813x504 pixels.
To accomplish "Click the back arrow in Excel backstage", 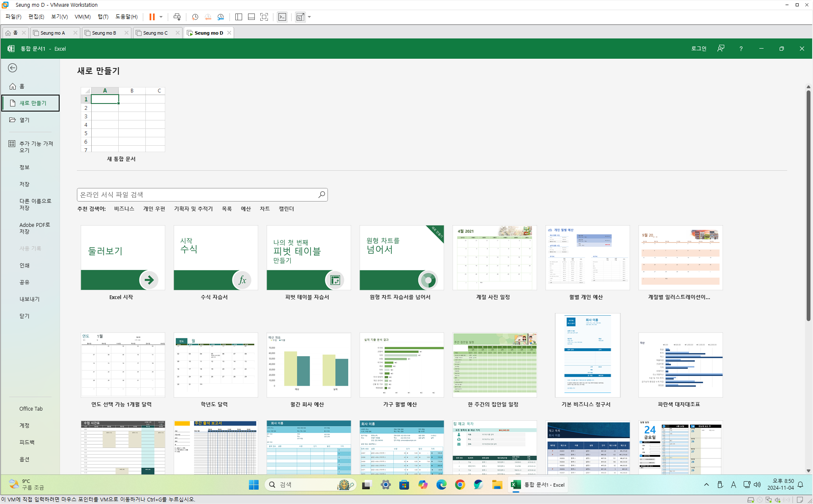I will click(x=13, y=68).
